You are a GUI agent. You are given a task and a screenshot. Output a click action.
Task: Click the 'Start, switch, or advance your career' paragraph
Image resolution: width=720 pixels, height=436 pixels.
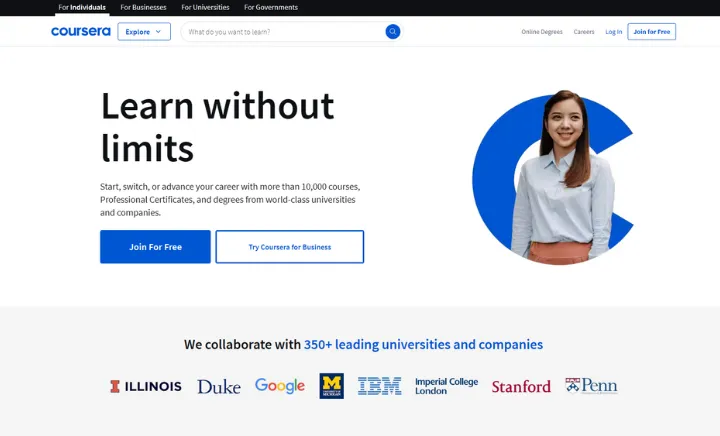point(230,200)
